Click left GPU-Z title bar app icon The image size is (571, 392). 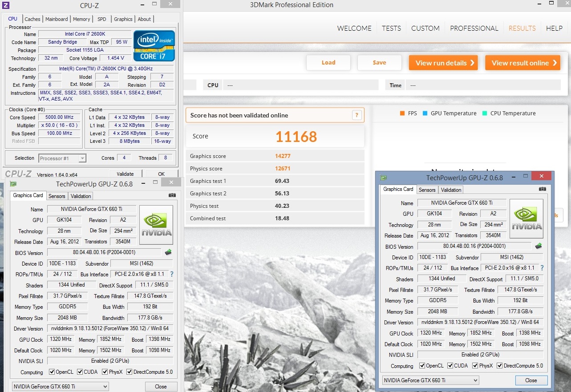(13, 183)
